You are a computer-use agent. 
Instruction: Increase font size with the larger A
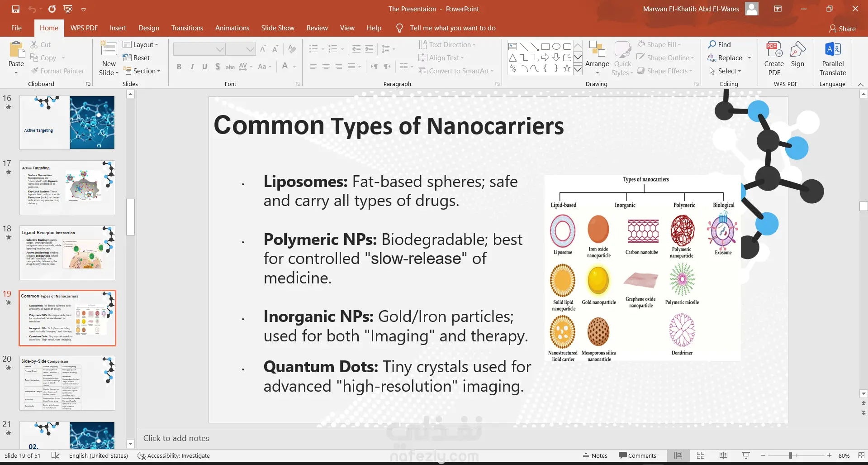coord(263,49)
